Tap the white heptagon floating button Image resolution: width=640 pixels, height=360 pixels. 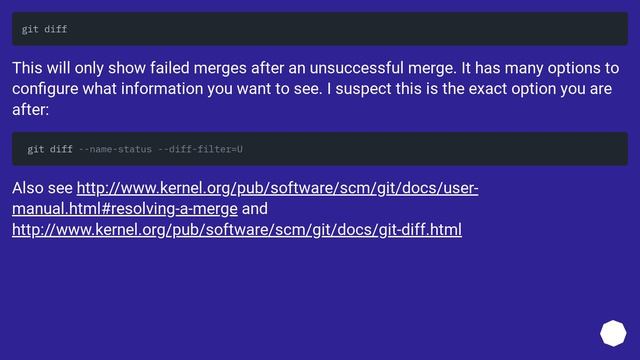pyautogui.click(x=613, y=333)
